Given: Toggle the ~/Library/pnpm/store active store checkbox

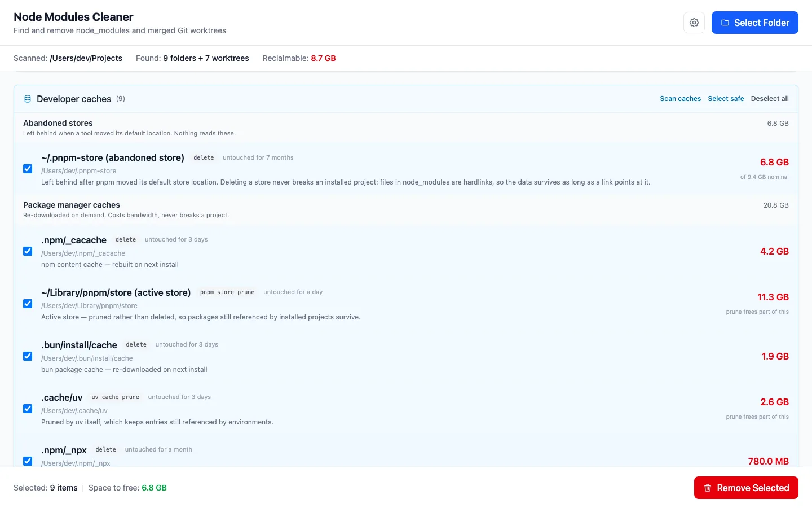Looking at the screenshot, I should (28, 304).
